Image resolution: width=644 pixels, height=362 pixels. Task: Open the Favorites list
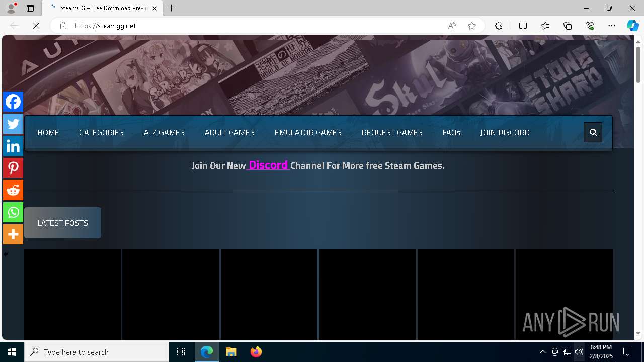[x=545, y=26]
